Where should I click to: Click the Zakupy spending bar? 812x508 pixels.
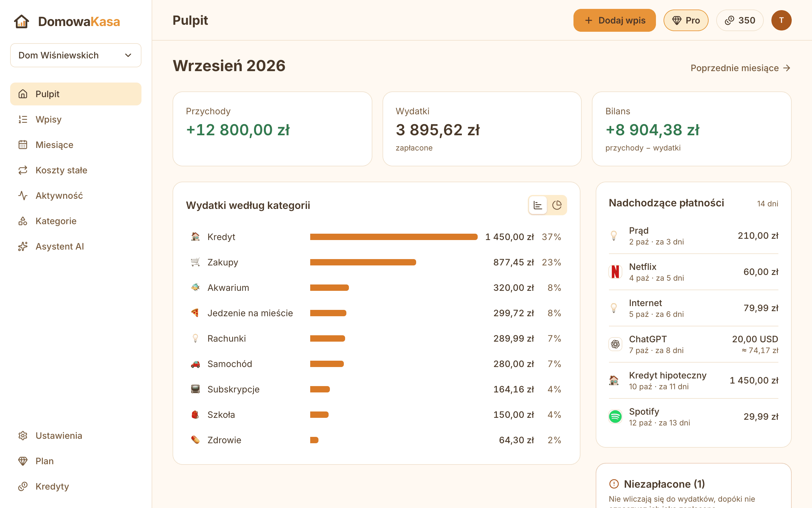(363, 262)
